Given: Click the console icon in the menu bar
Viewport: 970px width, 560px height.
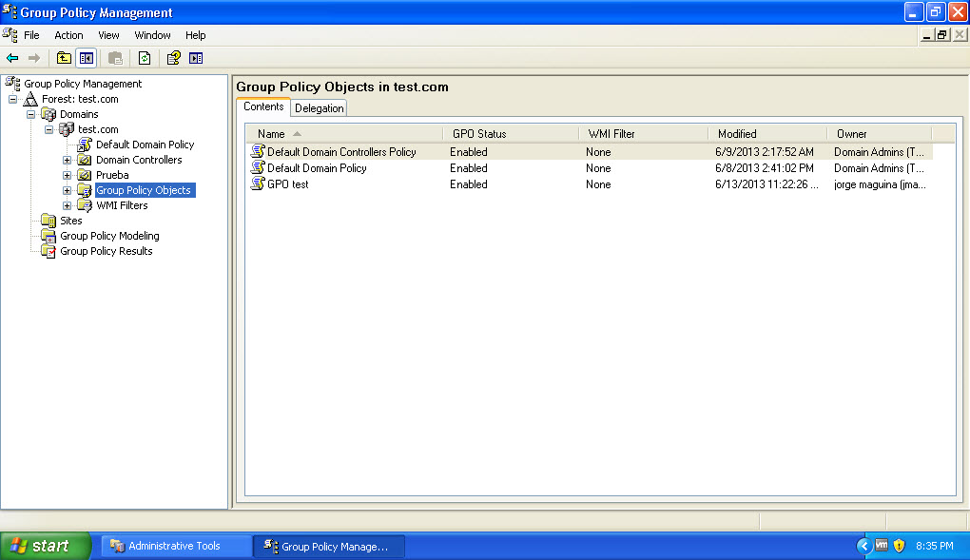Looking at the screenshot, I should [x=10, y=34].
